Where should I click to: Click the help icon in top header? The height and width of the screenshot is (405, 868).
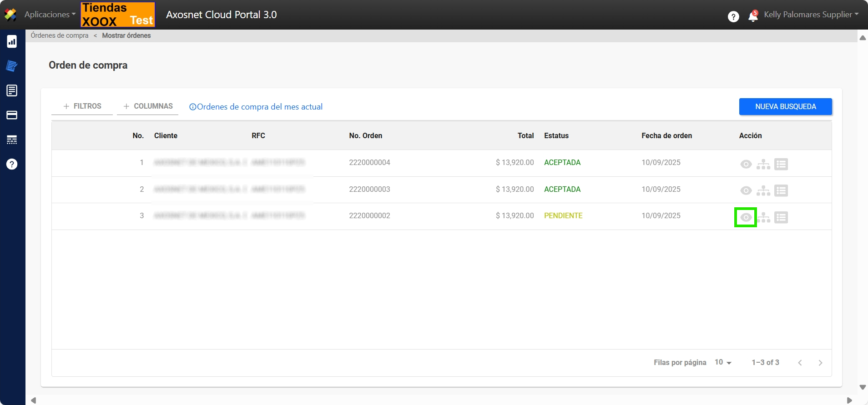click(733, 17)
